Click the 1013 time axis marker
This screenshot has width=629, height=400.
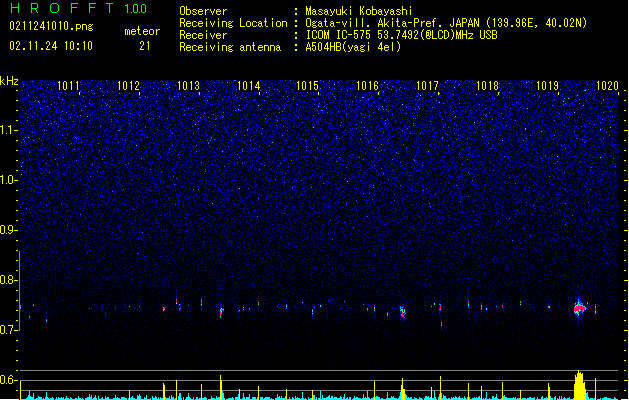[188, 86]
